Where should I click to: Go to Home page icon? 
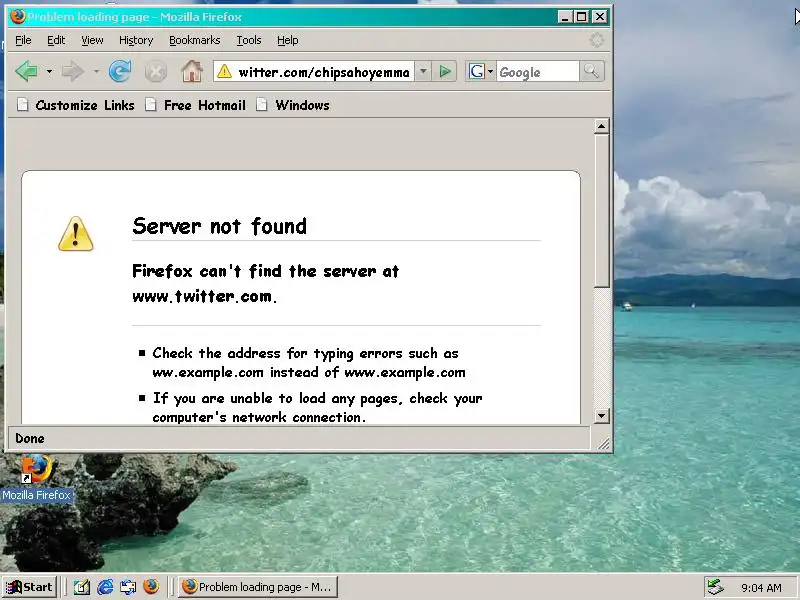click(x=192, y=71)
